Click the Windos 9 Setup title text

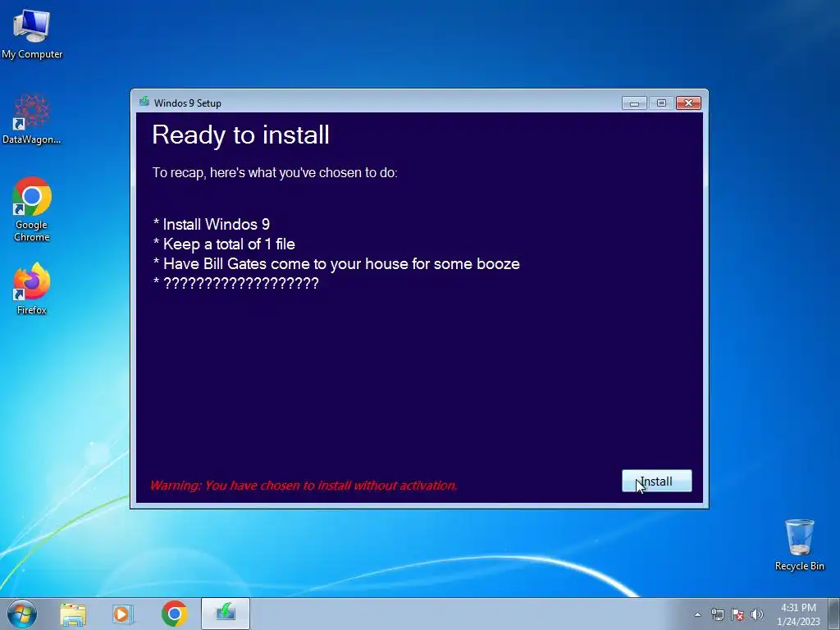point(188,103)
